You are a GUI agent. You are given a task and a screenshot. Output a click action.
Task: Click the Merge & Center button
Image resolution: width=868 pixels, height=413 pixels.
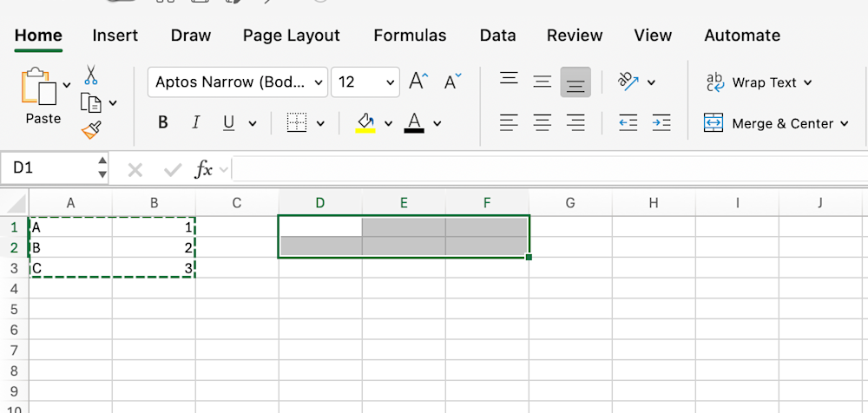point(768,123)
